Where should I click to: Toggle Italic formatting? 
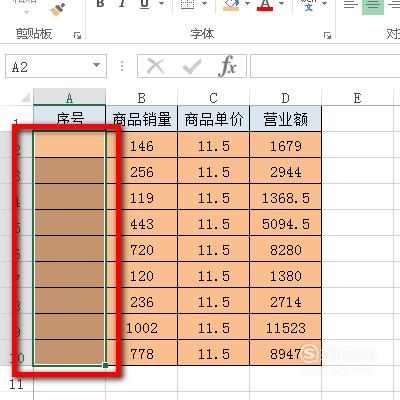[x=122, y=4]
